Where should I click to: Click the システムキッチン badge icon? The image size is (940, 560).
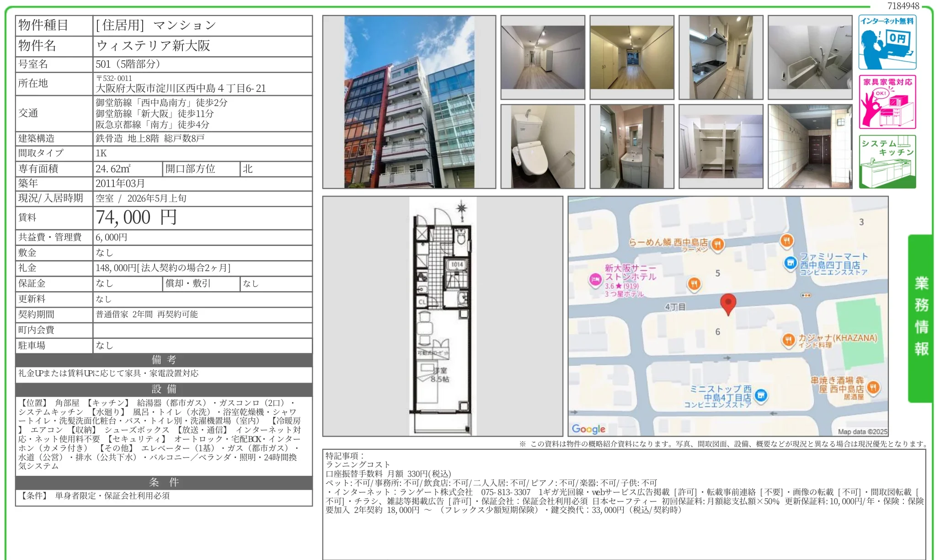887,161
